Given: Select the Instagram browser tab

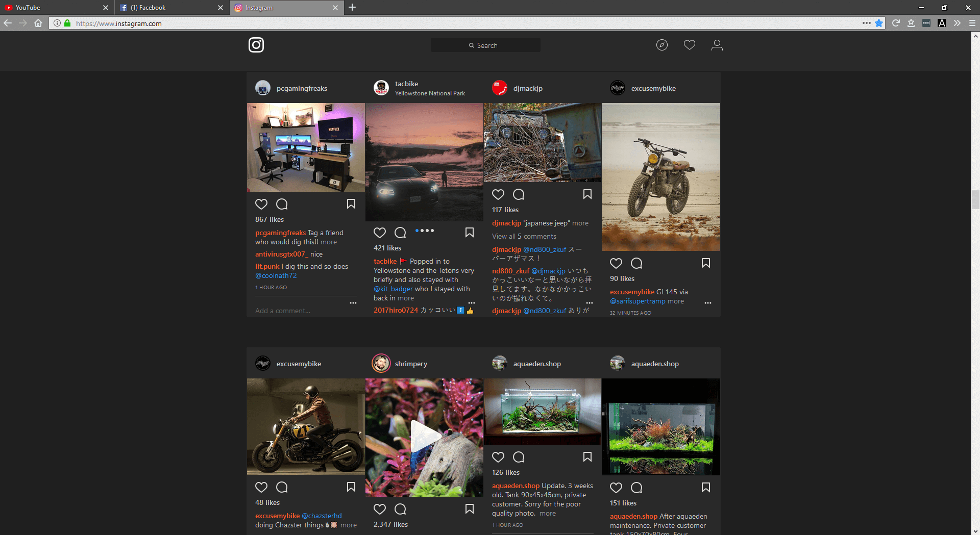Looking at the screenshot, I should 286,8.
